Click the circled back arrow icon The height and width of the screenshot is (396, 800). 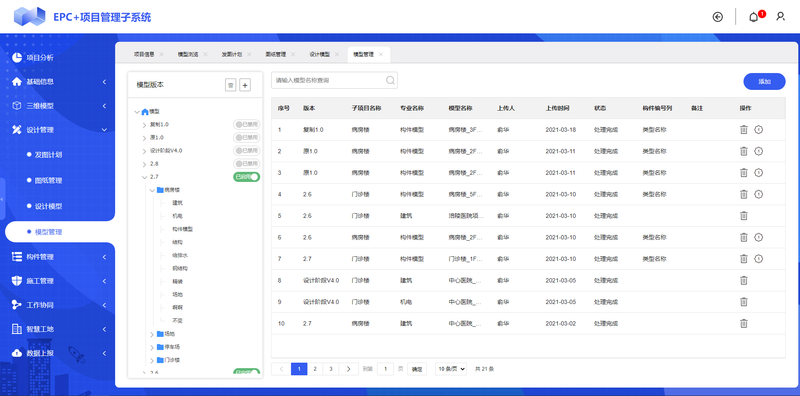point(717,17)
